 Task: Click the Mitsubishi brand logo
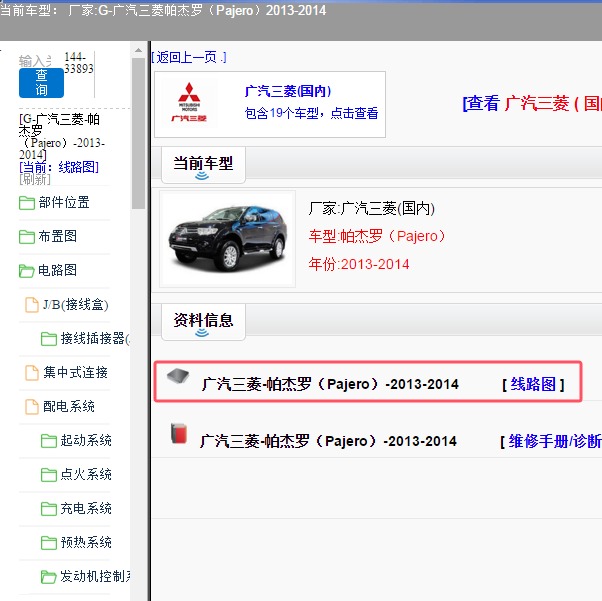point(189,103)
